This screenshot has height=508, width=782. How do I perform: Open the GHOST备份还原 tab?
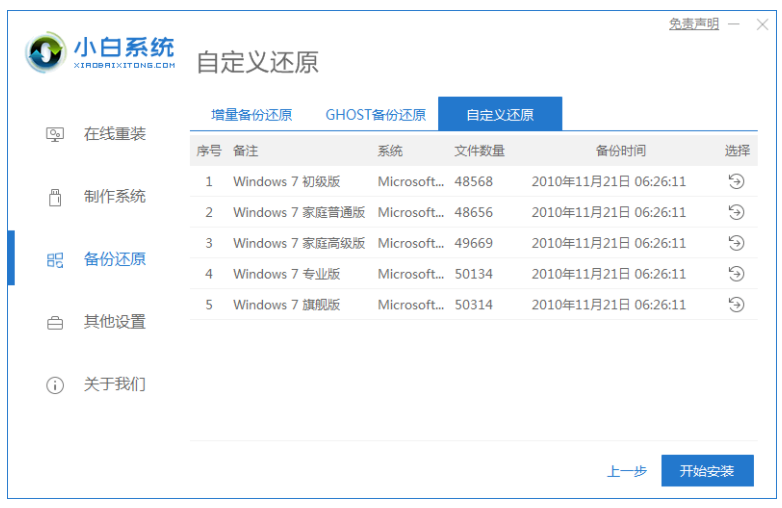375,115
